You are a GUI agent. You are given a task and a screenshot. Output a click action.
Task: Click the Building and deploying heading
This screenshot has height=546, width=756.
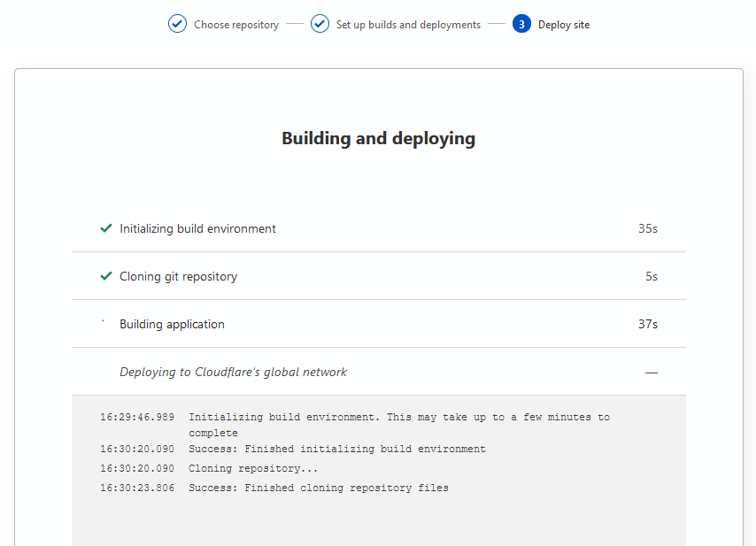coord(378,138)
